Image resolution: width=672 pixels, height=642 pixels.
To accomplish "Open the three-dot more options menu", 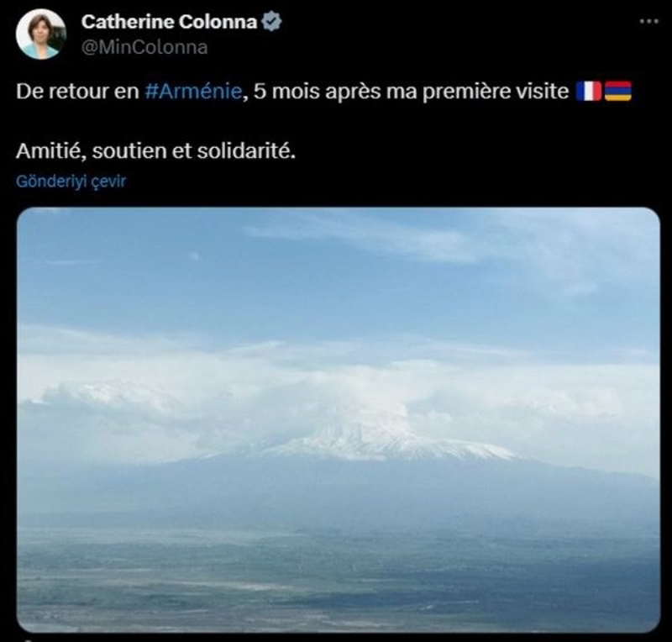I will point(648,20).
